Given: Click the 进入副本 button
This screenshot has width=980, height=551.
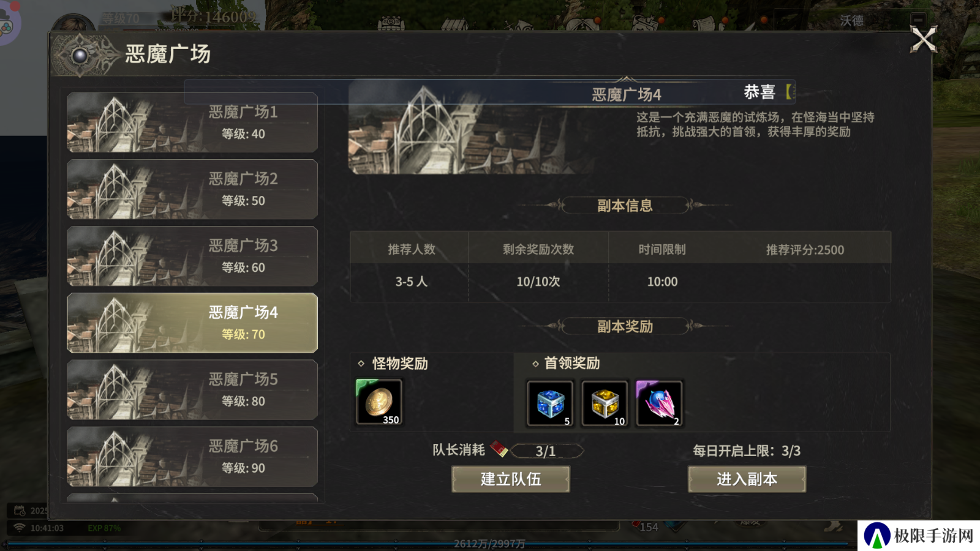Looking at the screenshot, I should 747,479.
